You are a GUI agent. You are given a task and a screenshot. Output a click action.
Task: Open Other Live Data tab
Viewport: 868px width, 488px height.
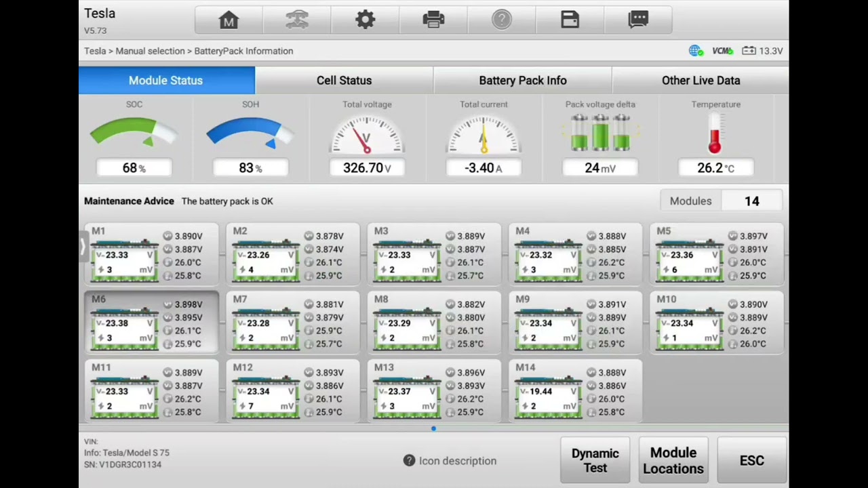tap(701, 80)
